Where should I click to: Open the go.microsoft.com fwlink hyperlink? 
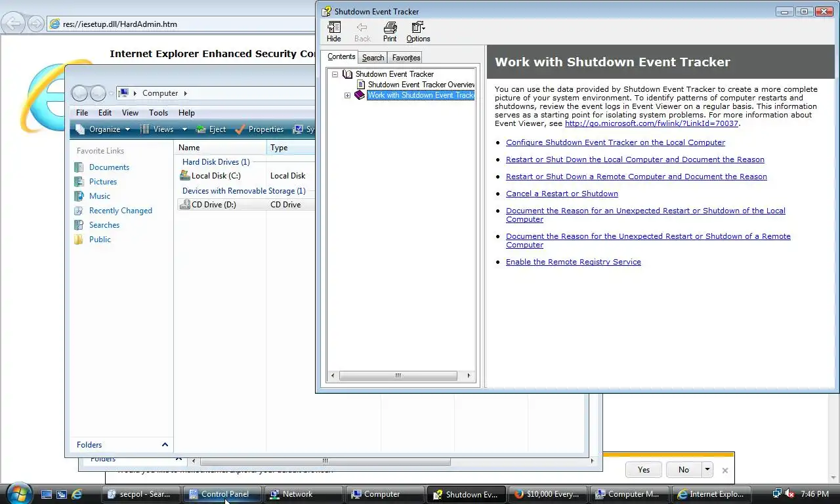point(651,123)
